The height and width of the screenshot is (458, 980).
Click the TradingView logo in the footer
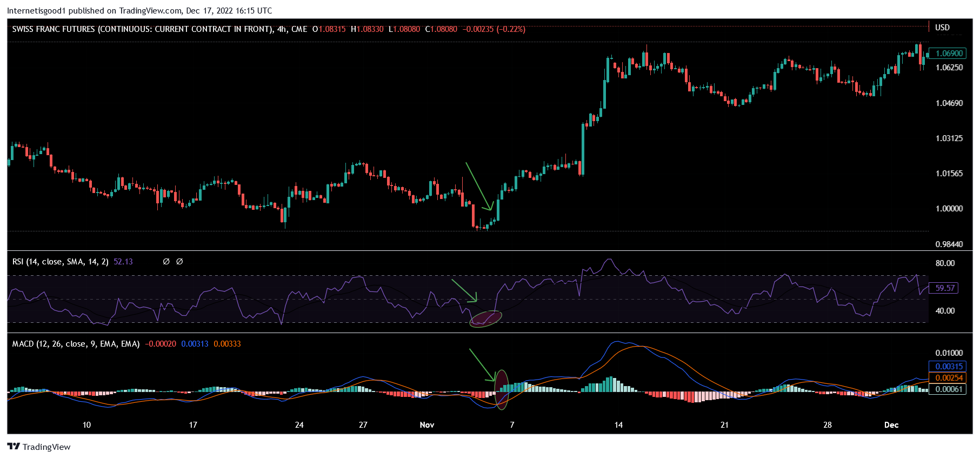coord(39,447)
